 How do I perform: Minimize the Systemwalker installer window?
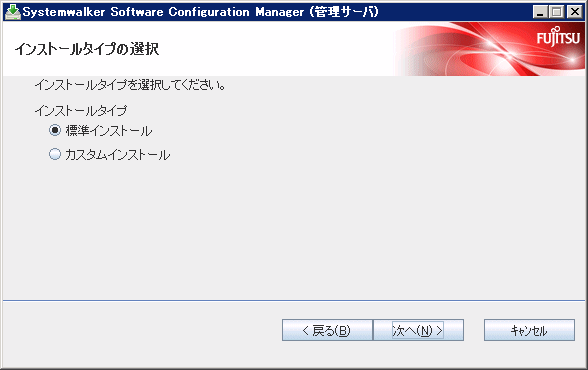[540, 12]
